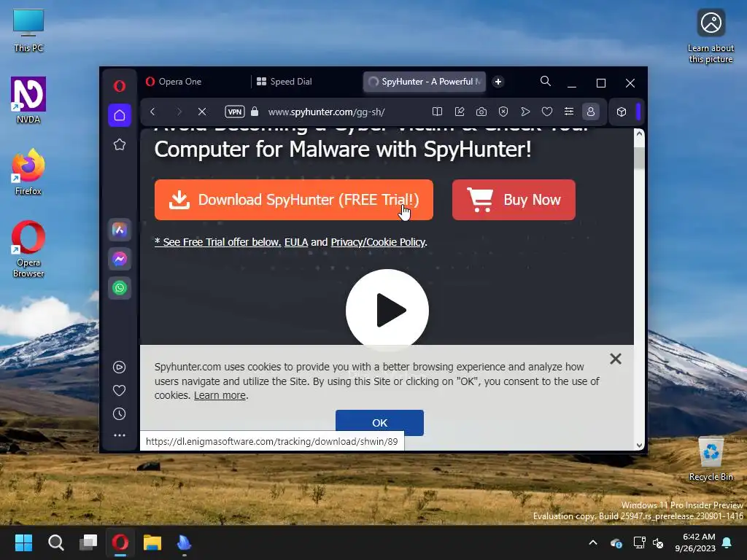Viewport: 747px width, 560px height.
Task: Take a snapshot with camera icon
Action: (x=481, y=112)
